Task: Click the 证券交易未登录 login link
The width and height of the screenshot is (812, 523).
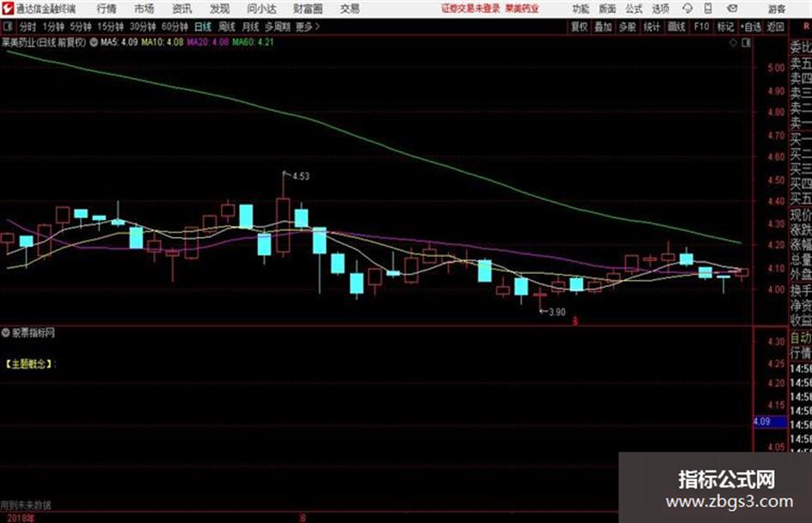Action: [471, 9]
